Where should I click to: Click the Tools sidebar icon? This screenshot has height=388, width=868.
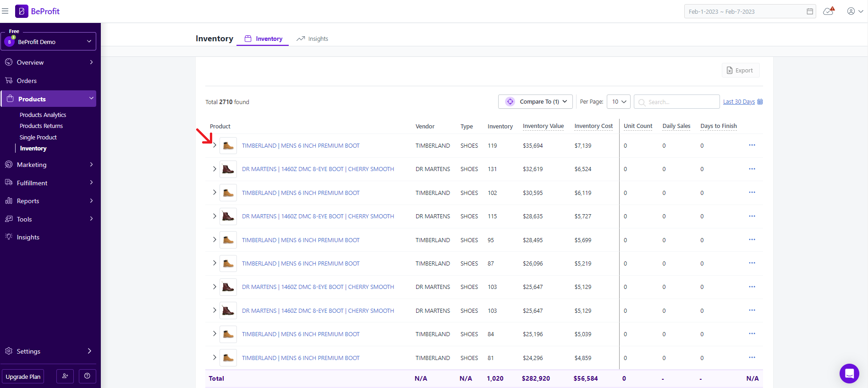pyautogui.click(x=9, y=219)
